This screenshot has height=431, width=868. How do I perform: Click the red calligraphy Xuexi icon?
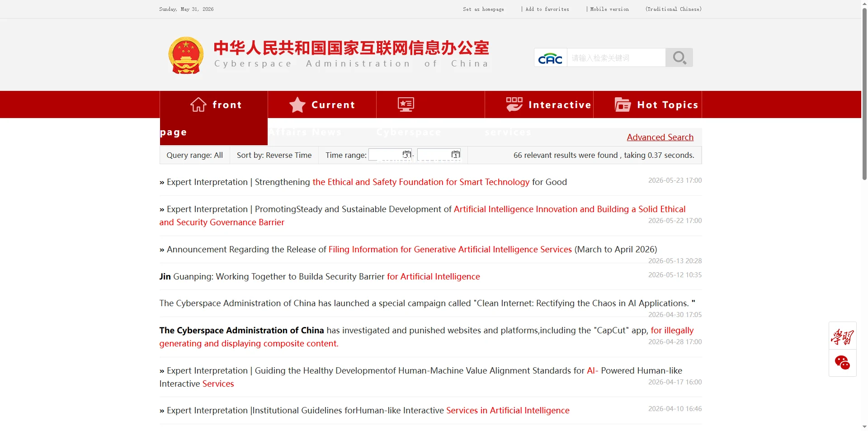842,337
